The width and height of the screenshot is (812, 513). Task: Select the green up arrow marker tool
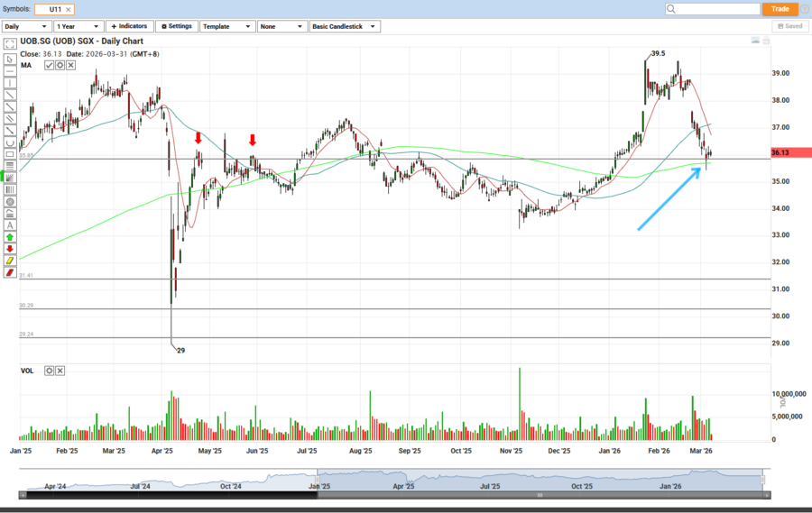point(10,236)
